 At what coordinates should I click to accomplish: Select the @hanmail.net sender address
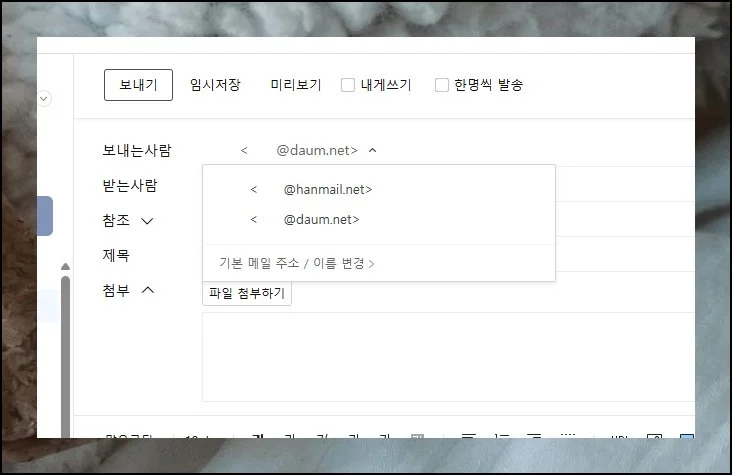pos(312,189)
